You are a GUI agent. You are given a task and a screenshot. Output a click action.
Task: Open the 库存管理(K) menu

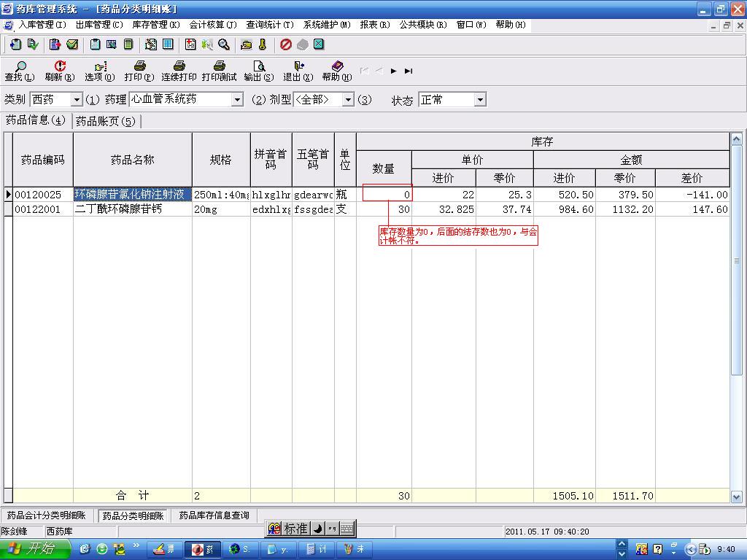point(156,25)
